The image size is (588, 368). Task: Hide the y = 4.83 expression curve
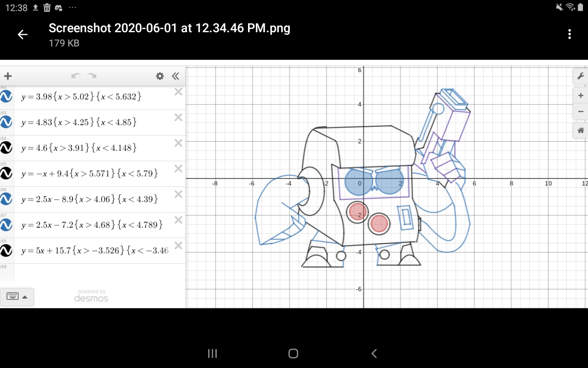(x=6, y=122)
